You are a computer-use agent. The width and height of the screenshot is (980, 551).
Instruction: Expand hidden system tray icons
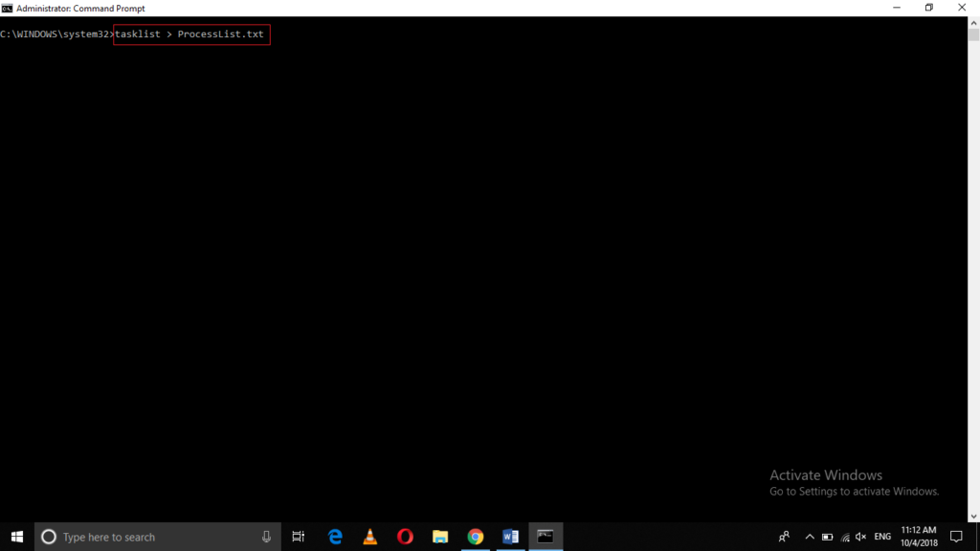coord(809,537)
